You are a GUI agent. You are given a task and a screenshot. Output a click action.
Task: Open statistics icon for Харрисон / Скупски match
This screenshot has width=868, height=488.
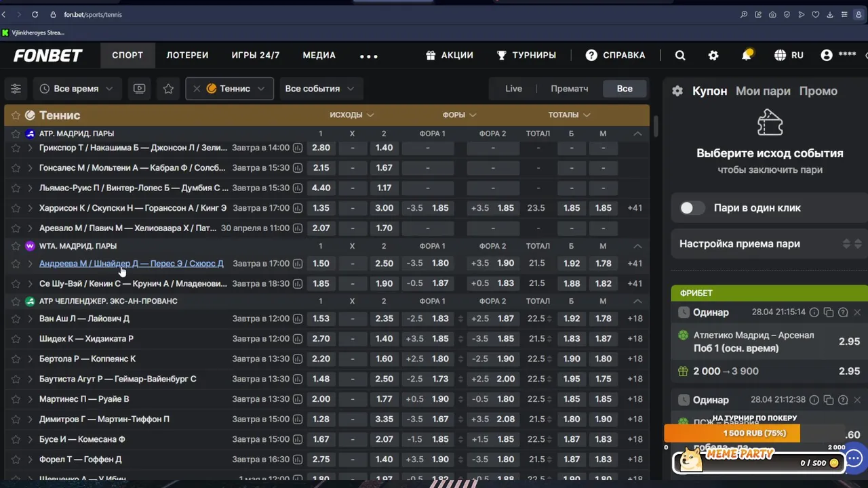pos(297,208)
